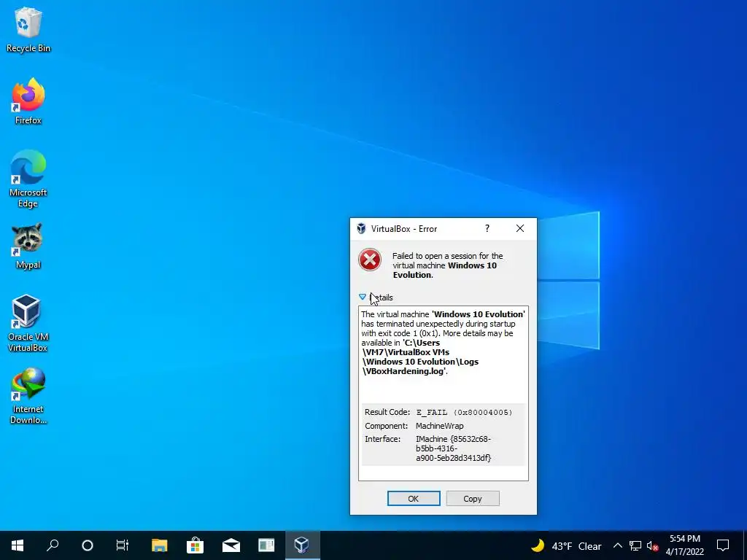Open Microsoft Store from taskbar
Image resolution: width=747 pixels, height=560 pixels.
195,545
